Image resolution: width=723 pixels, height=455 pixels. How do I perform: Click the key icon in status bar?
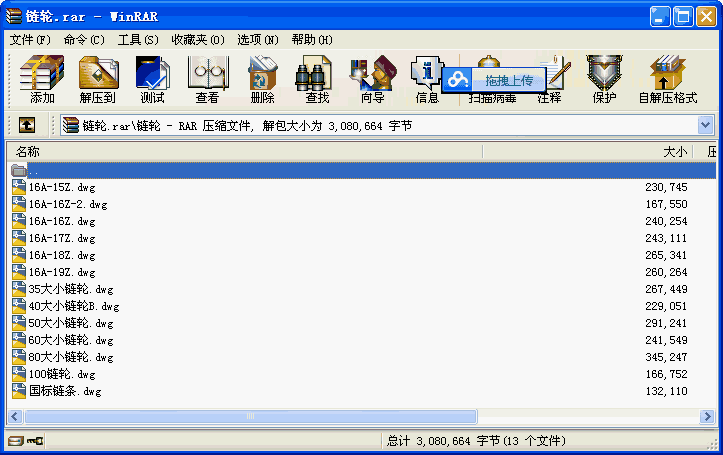pyautogui.click(x=35, y=441)
